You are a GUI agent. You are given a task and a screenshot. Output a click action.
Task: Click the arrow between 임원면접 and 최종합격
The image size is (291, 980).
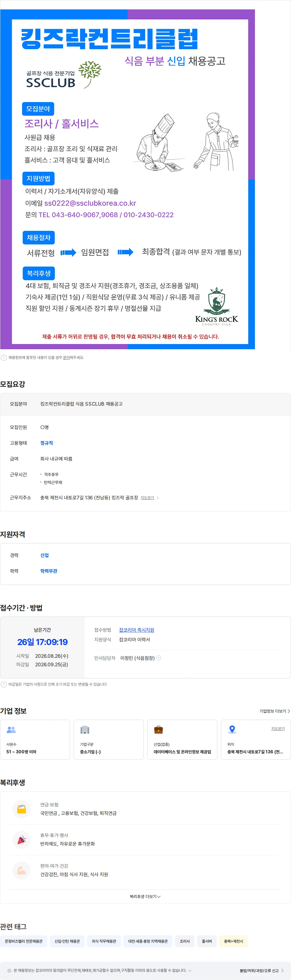click(x=125, y=252)
